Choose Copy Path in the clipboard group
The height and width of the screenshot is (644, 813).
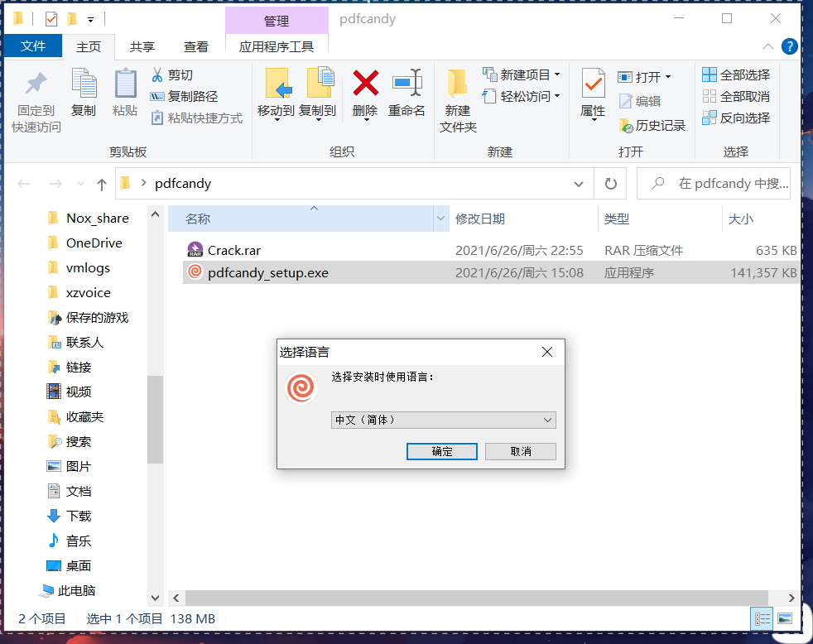tap(184, 97)
